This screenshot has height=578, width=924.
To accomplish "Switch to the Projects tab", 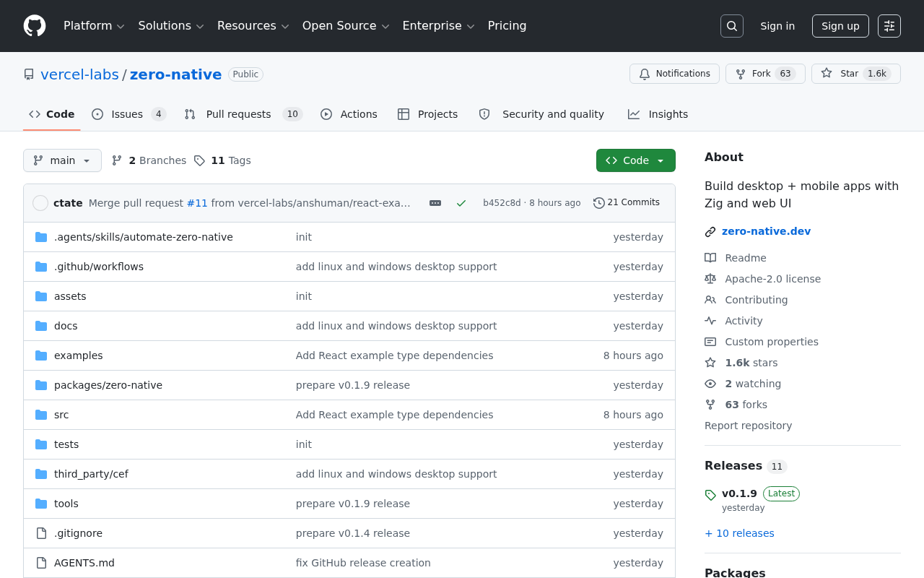I will (x=428, y=114).
